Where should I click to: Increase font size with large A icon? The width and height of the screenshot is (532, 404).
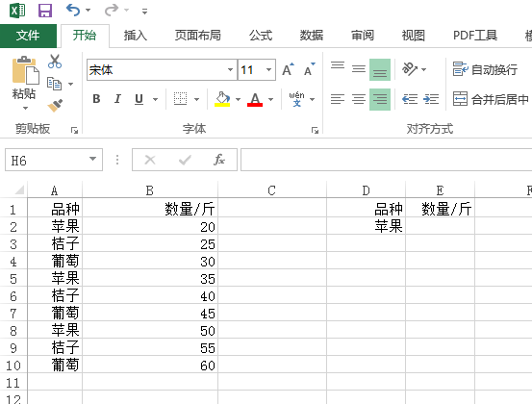pyautogui.click(x=288, y=69)
